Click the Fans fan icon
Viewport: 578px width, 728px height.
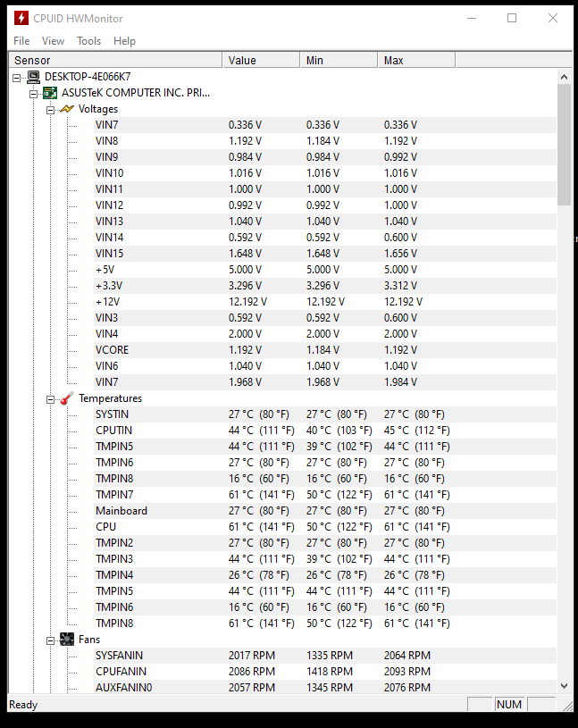67,640
